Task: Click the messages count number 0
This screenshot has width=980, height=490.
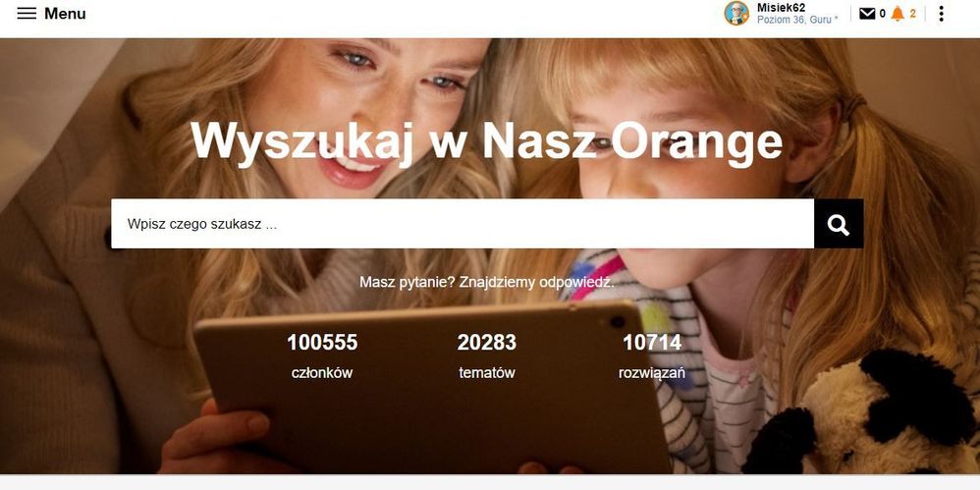Action: pos(883,13)
